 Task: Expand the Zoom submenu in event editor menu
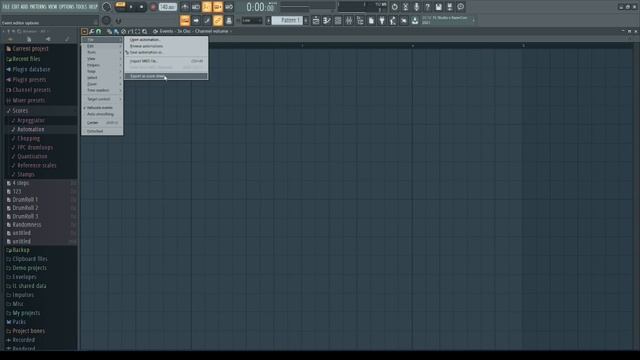(102, 84)
